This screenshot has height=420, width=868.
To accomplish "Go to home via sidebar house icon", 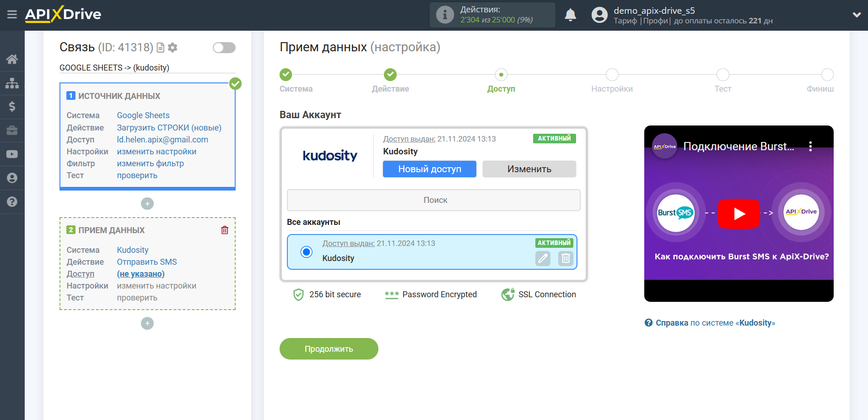I will pos(12,59).
